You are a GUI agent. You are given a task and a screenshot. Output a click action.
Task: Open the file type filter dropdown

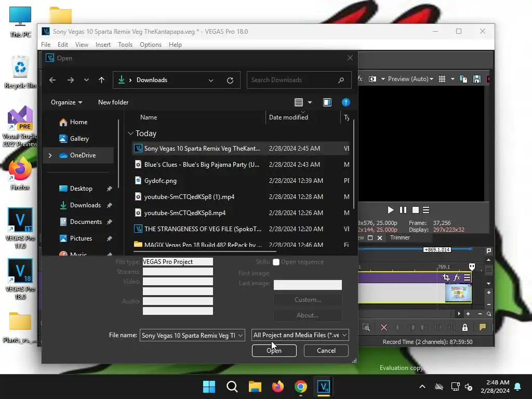click(300, 335)
